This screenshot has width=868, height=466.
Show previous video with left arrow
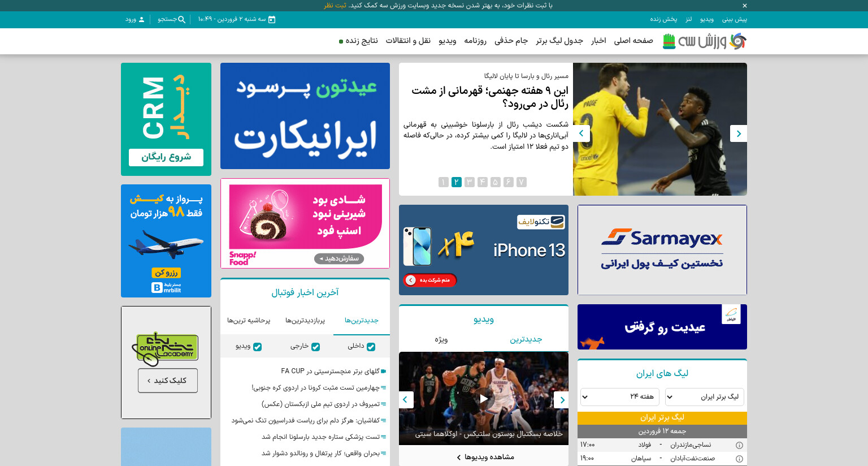pos(406,400)
